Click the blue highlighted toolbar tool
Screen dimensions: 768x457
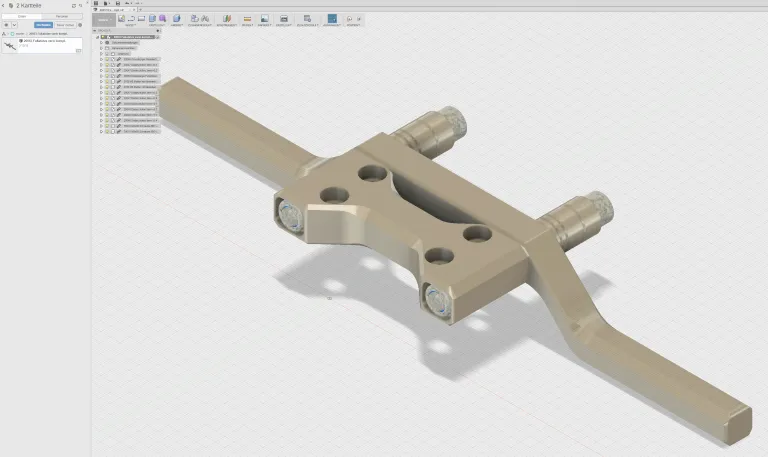point(332,19)
